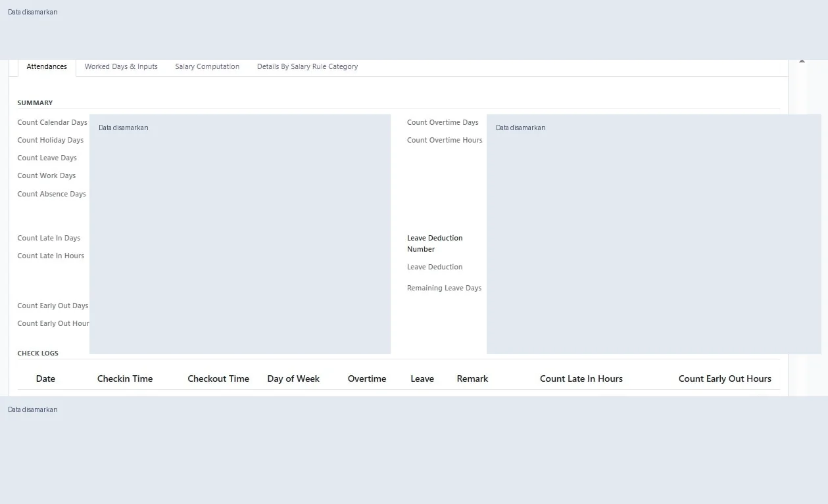Click the Leave Deduction Number label
Screen dimensions: 828x504
click(435, 244)
